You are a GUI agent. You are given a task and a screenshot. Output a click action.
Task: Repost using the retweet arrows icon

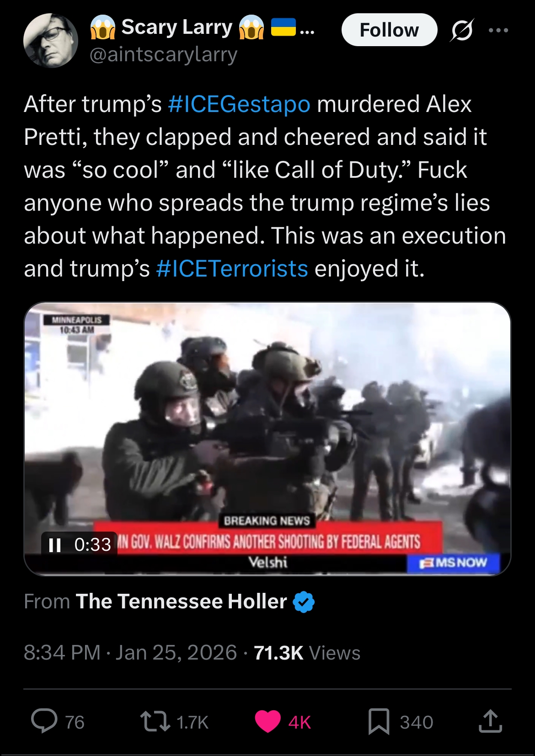coord(154,722)
